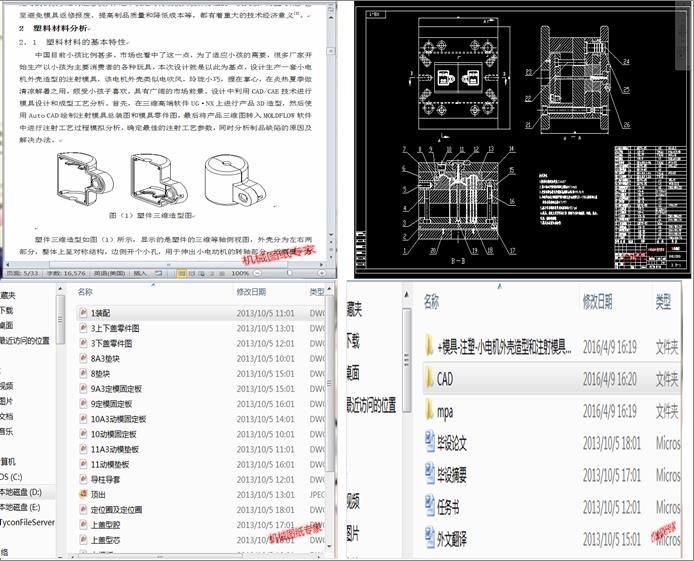
Task: Open the 3上下模零件图 drawing file
Action: click(x=115, y=328)
